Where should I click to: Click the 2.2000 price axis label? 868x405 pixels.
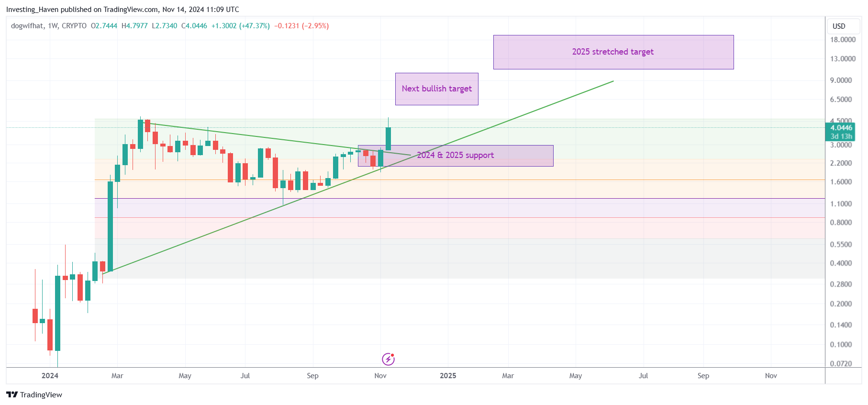pyautogui.click(x=841, y=163)
